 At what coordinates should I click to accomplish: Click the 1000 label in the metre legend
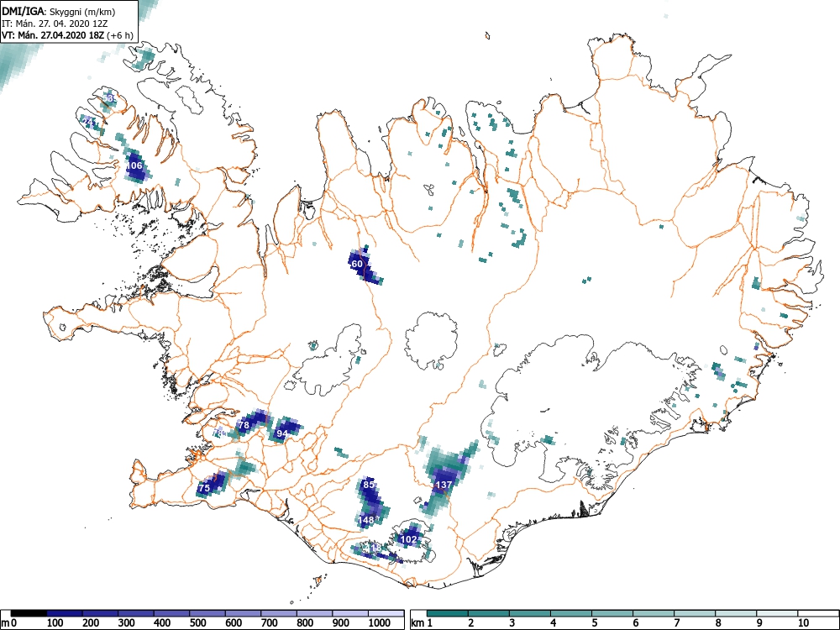tap(380, 623)
